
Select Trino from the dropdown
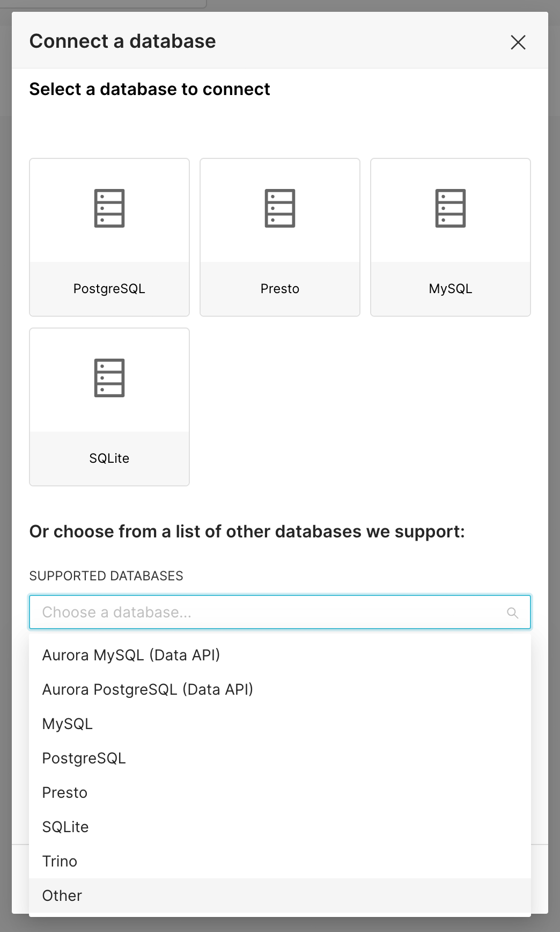[60, 861]
